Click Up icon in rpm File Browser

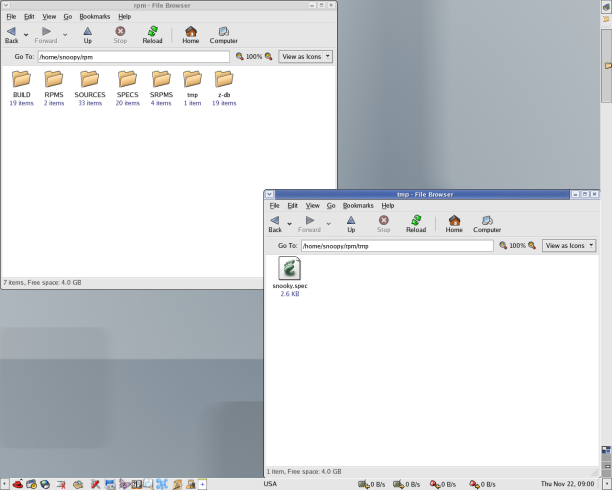(87, 31)
